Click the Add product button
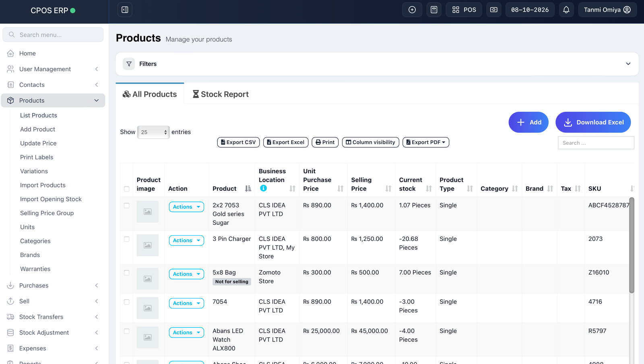Viewport: 644px width, 364px height. tap(528, 122)
